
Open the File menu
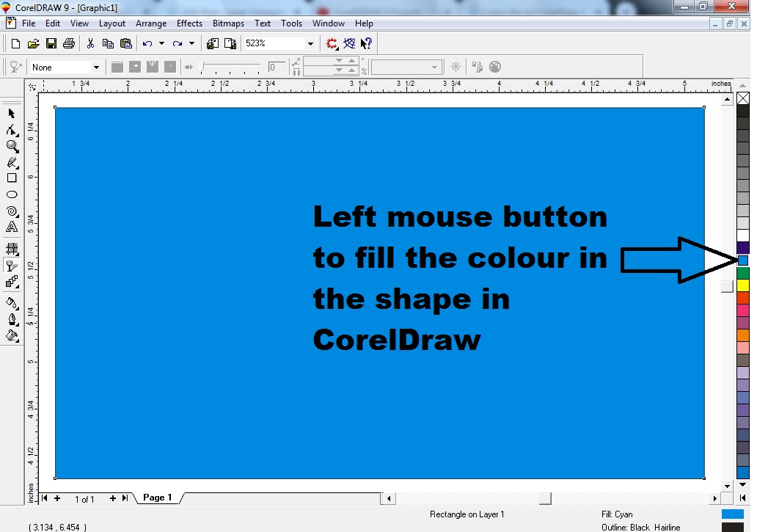point(29,23)
